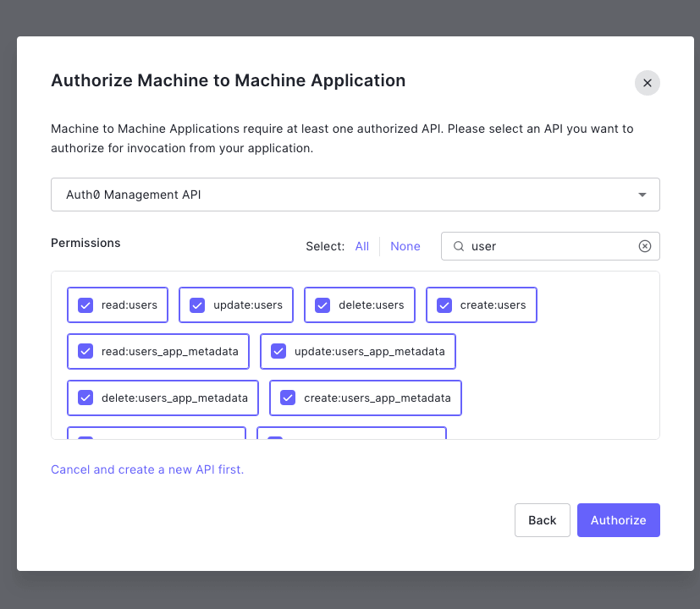
Task: Toggle update:users_app_metadata checkbox
Action: pyautogui.click(x=278, y=352)
